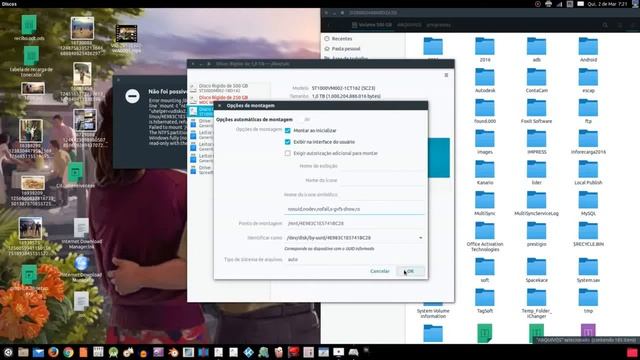640x360 pixels.
Task: Enable Exigir autorização adicional para montar
Action: click(287, 153)
